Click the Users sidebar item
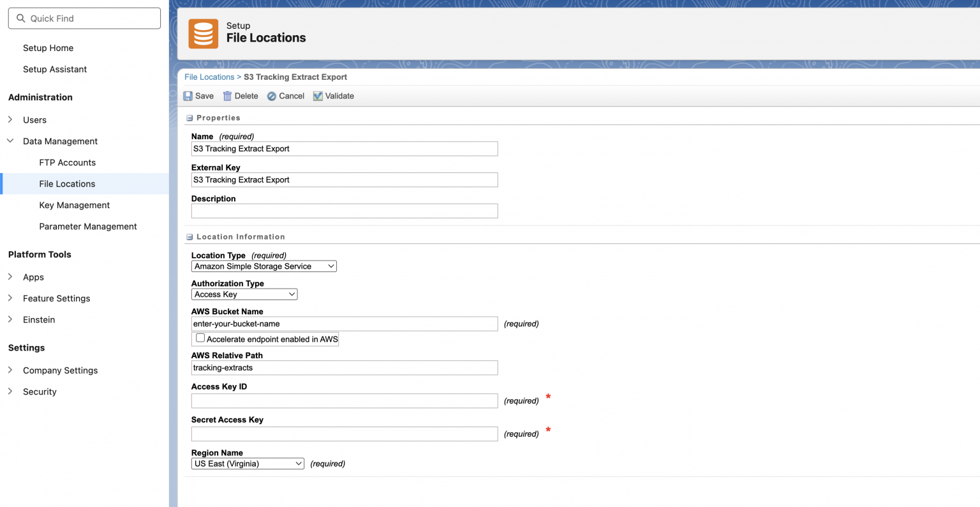This screenshot has width=980, height=507. (x=34, y=120)
